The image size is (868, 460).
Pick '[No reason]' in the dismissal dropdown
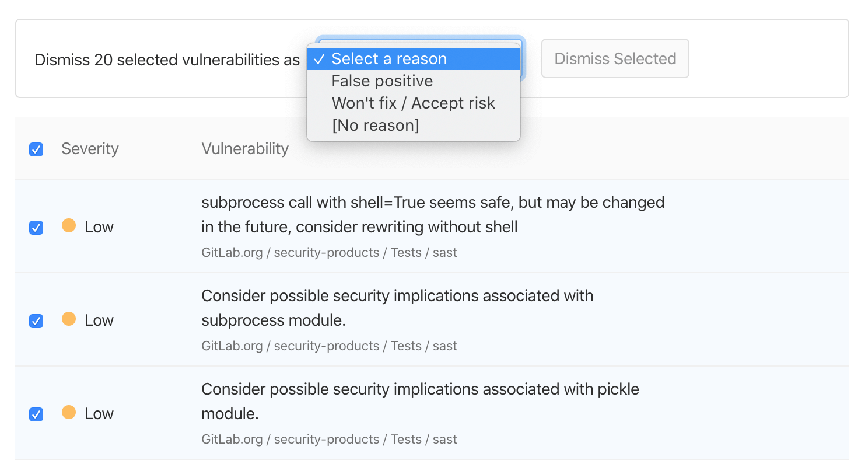[376, 125]
